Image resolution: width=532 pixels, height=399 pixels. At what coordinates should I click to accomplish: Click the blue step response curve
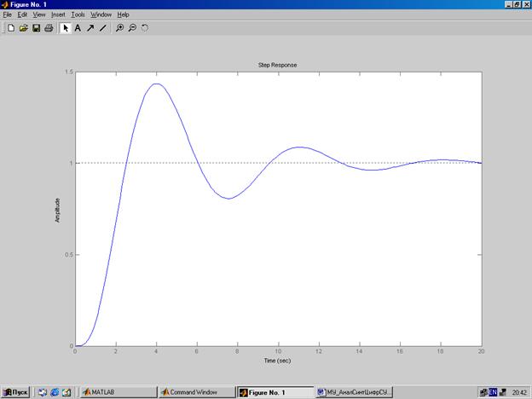point(156,84)
